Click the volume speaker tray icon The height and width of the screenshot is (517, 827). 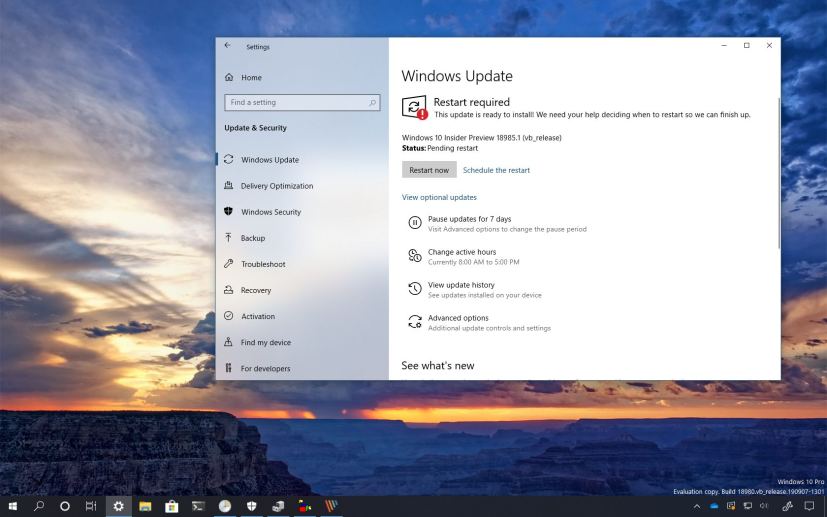coord(764,506)
